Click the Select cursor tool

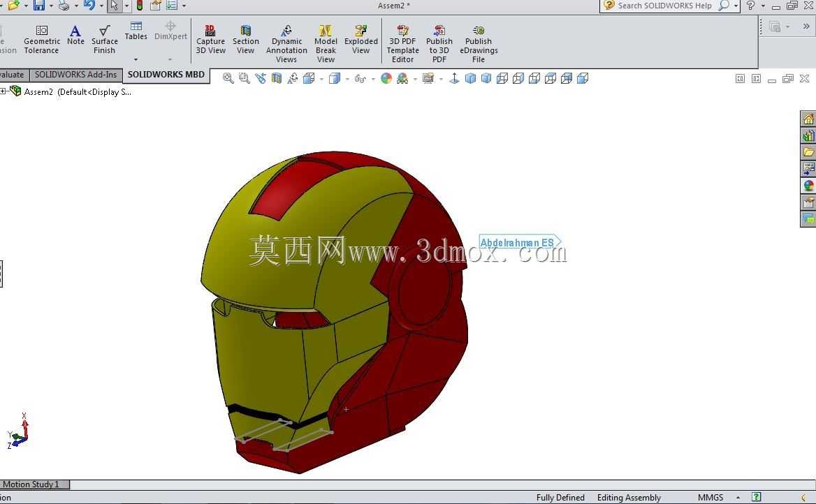[x=115, y=6]
